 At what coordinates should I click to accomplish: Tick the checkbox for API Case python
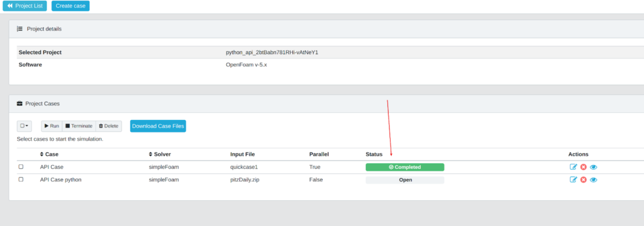[21, 180]
